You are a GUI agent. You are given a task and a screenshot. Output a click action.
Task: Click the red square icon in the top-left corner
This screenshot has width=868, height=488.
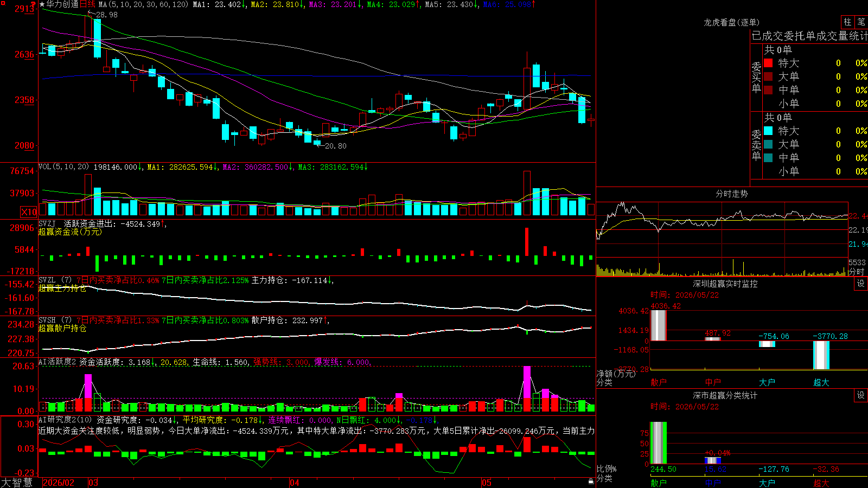point(2,2)
